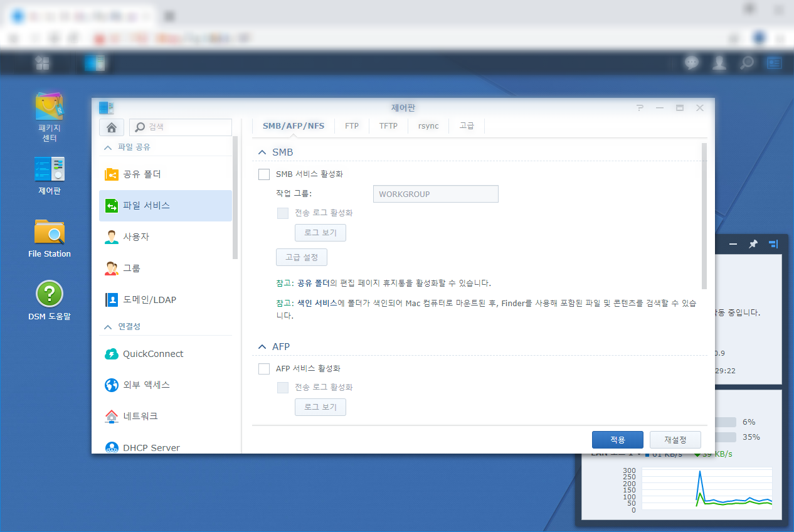Screen dimensions: 794x532
Task: Open Domain/LDAP (도메인/LDAP) settings
Action: pyautogui.click(x=166, y=300)
